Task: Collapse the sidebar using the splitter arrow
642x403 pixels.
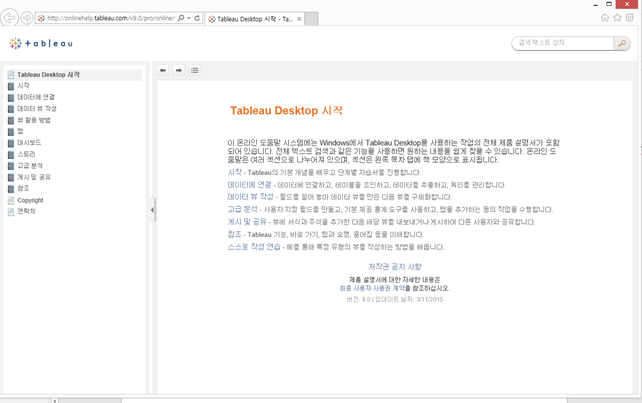Action: click(153, 210)
